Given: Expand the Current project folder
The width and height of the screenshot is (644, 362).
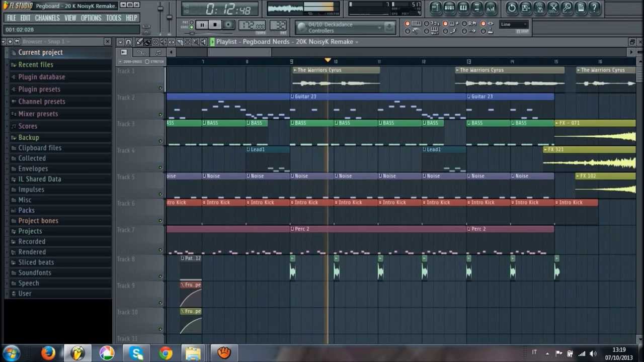Looking at the screenshot, I should point(40,52).
